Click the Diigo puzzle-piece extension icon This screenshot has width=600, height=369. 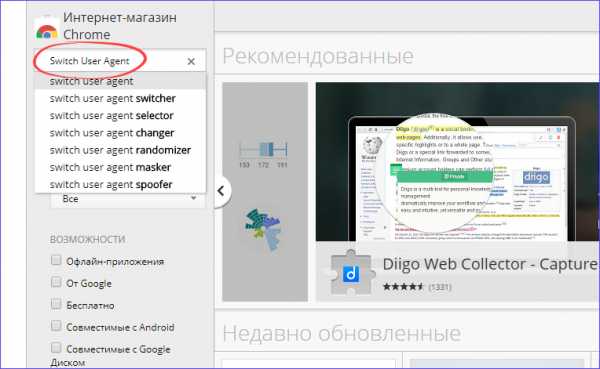click(351, 273)
